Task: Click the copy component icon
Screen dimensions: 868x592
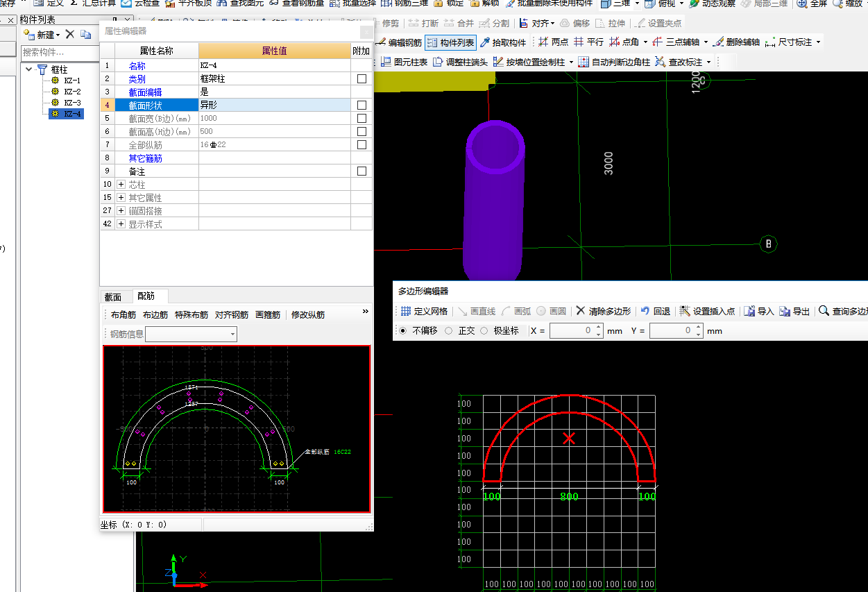Action: pos(86,35)
